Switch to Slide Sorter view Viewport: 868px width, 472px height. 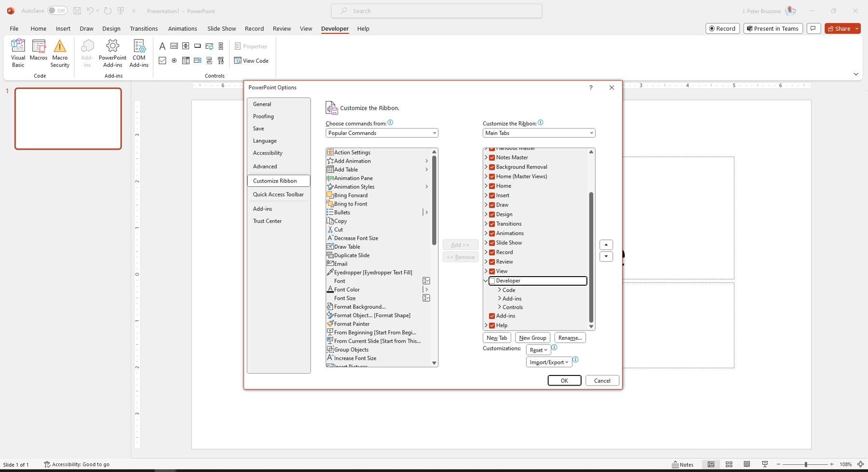tap(729, 464)
